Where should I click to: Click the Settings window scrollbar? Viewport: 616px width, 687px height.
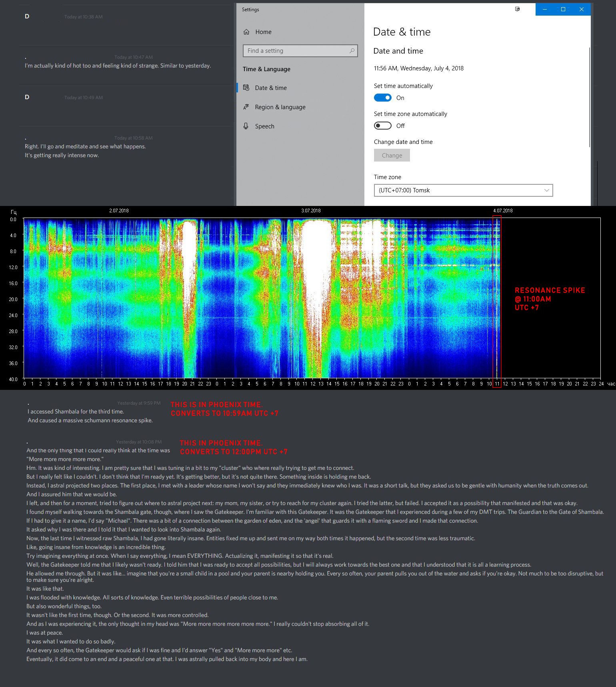[589, 97]
